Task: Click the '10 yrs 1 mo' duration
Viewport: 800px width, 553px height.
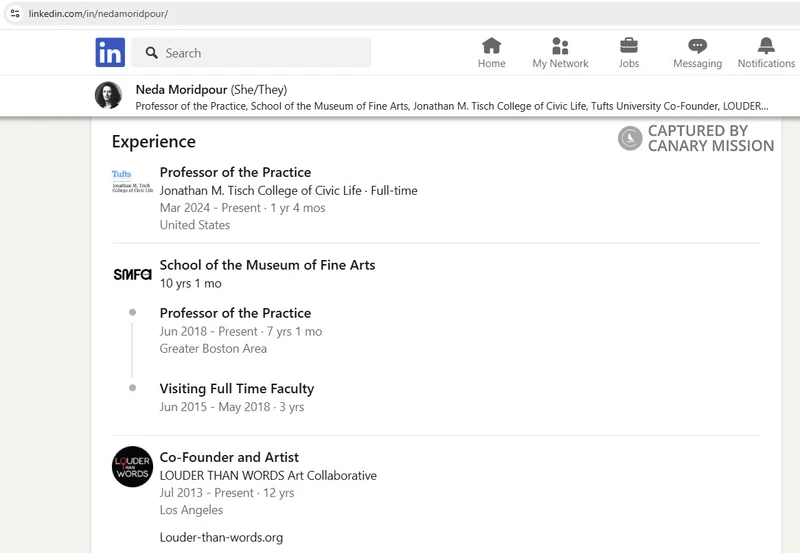Action: pos(190,283)
